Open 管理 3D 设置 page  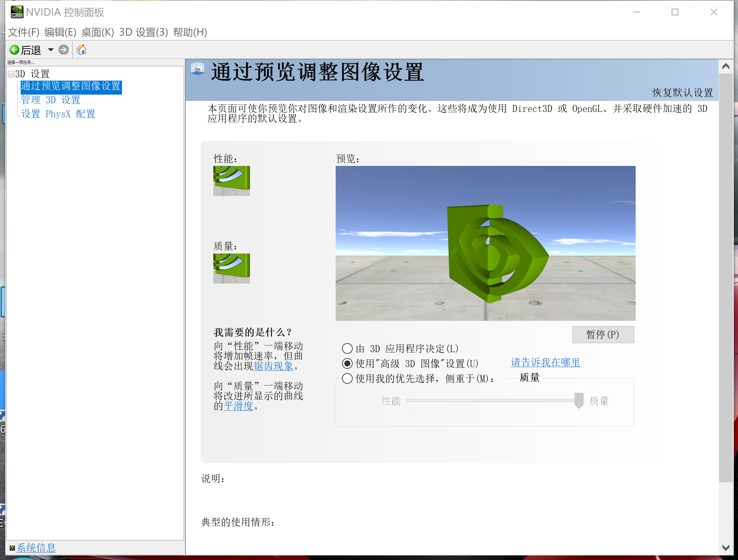click(51, 100)
